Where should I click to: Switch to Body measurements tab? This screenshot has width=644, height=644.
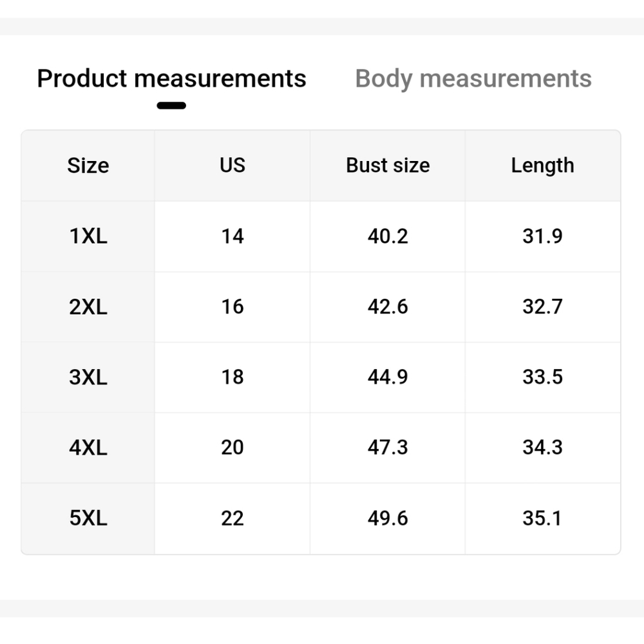[473, 79]
